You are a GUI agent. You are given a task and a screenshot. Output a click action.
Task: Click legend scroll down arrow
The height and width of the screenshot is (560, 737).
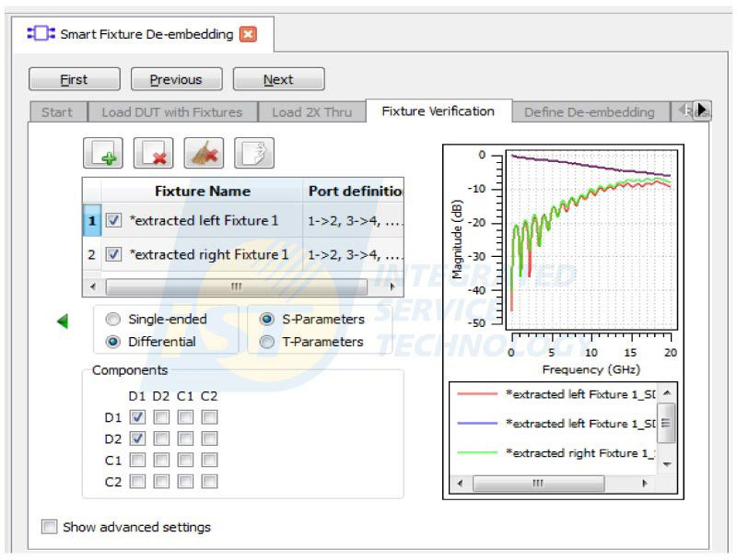tap(667, 464)
